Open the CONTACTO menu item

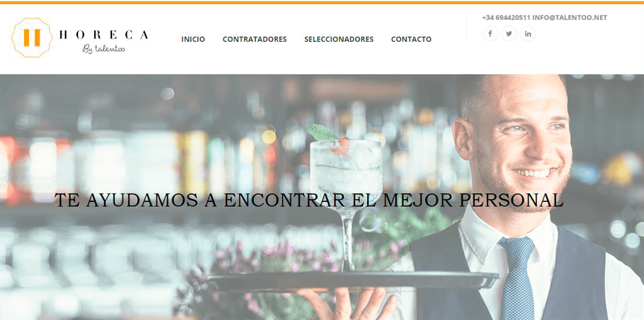[x=411, y=40]
